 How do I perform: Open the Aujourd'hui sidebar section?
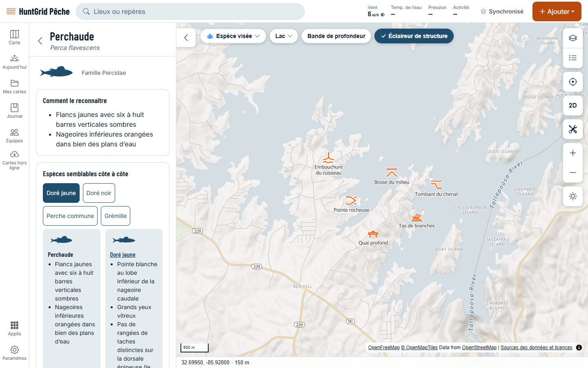pos(14,61)
